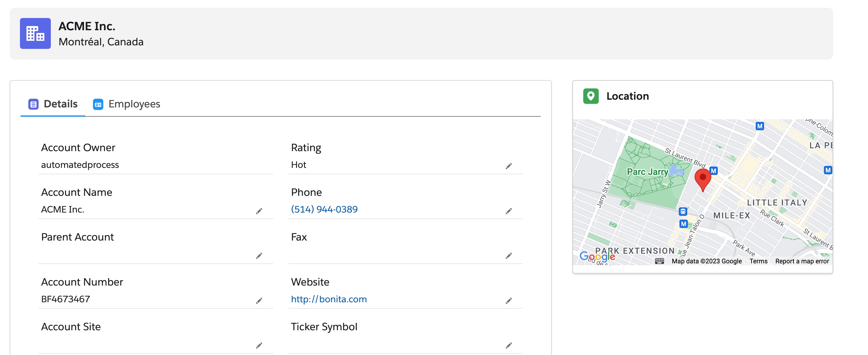Edit the Ticker Symbol pencil icon
Screen dimensions: 868x355
508,345
